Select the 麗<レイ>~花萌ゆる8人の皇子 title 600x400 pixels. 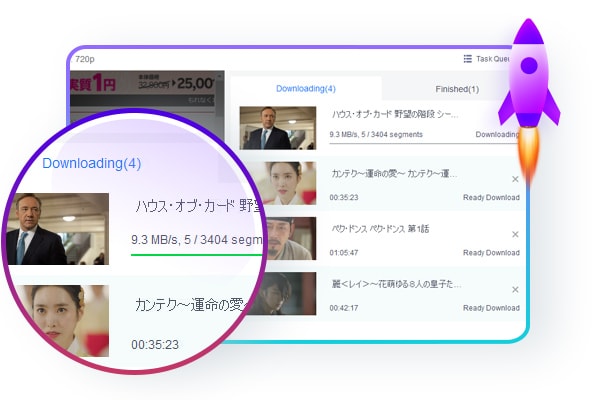point(396,284)
